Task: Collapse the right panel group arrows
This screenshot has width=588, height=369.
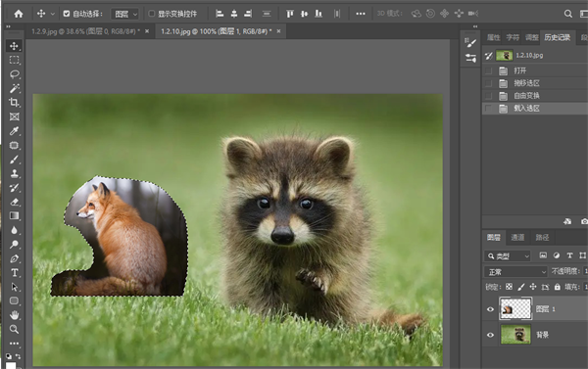Action: click(x=475, y=26)
